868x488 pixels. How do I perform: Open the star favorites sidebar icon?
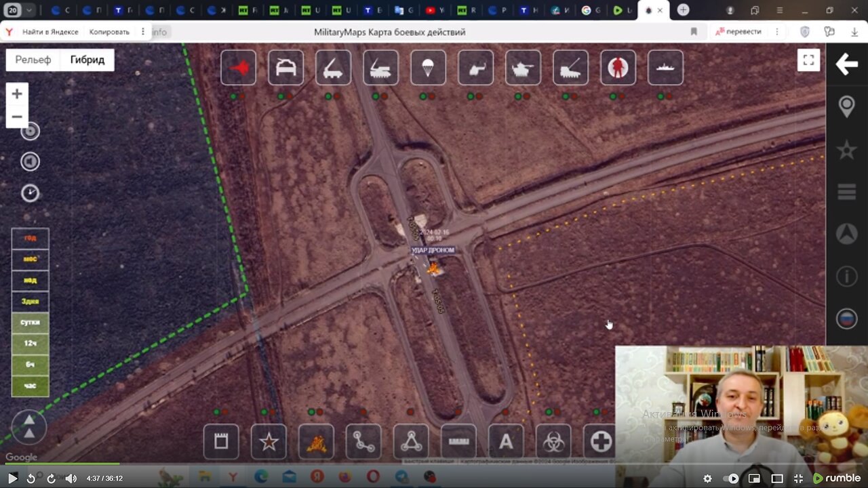pyautogui.click(x=846, y=150)
